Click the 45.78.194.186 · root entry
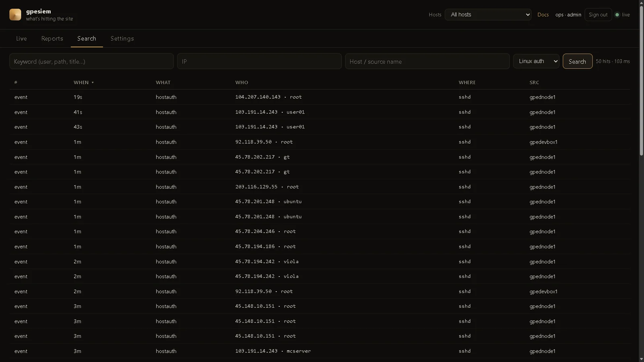This screenshot has width=644, height=362. 265,246
